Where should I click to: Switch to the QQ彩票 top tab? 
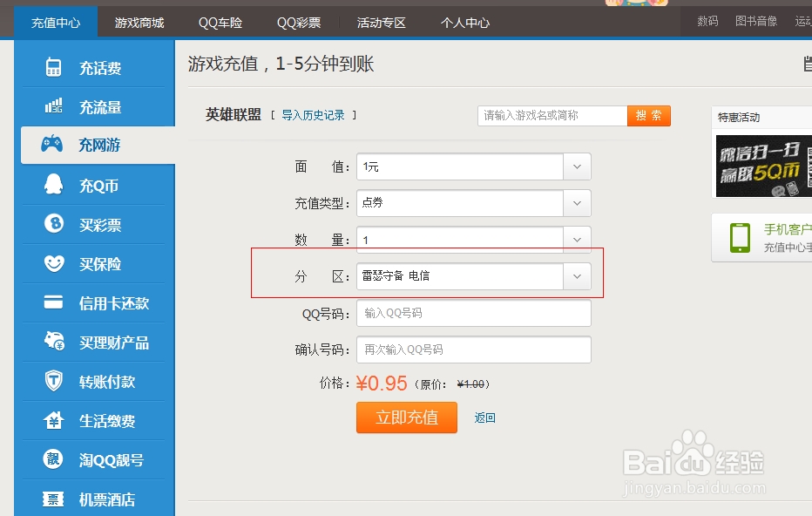[299, 23]
